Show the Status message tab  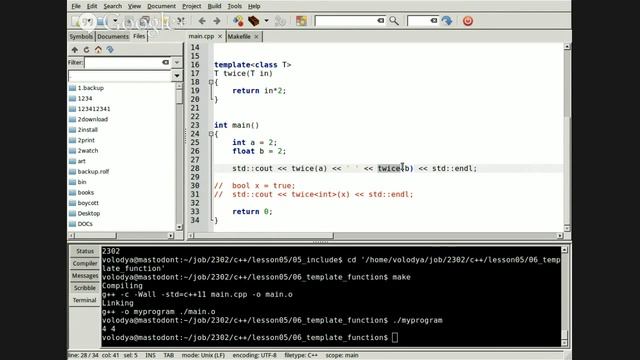(85, 251)
